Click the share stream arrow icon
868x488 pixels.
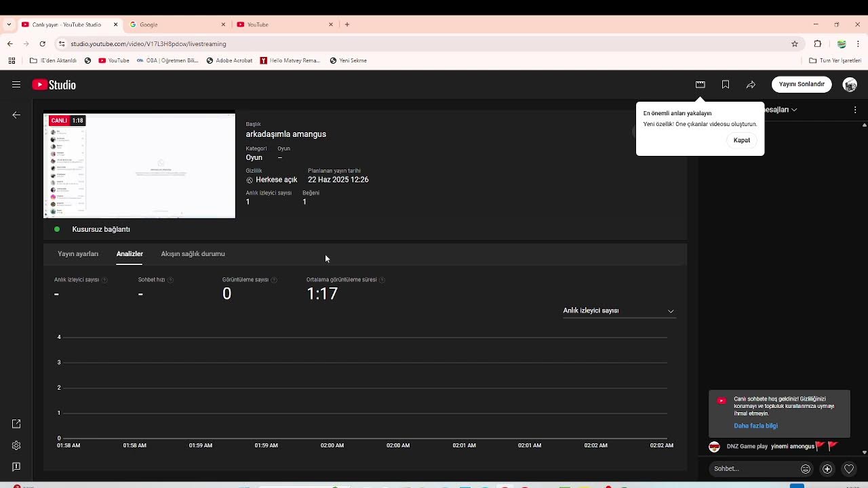coord(751,85)
